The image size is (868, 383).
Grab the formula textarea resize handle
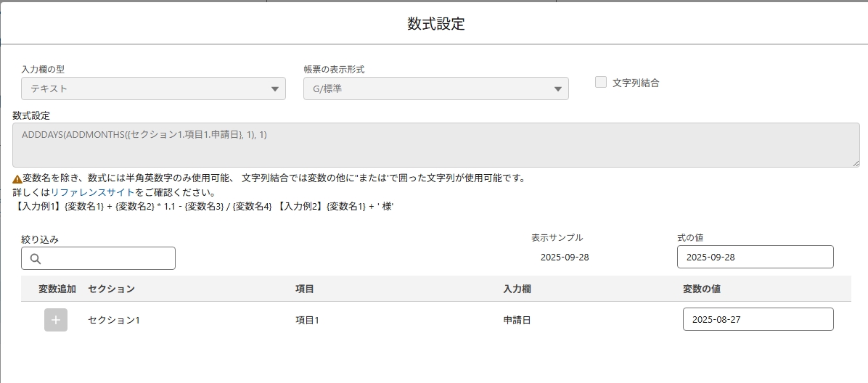[x=854, y=163]
